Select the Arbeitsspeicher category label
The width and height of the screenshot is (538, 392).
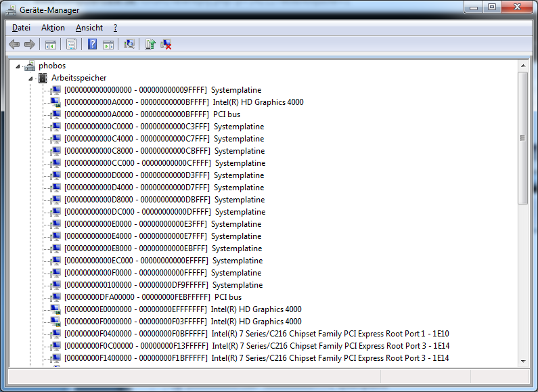click(x=79, y=78)
